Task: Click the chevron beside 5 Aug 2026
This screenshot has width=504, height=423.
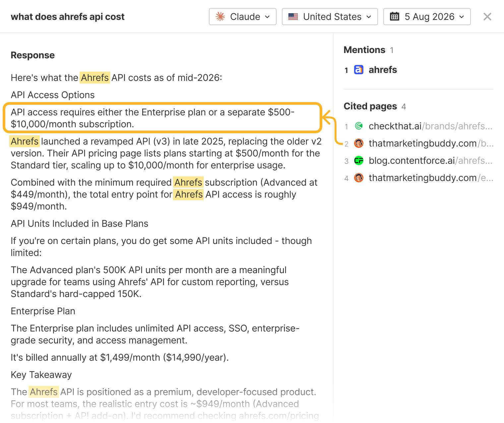Action: pyautogui.click(x=462, y=17)
